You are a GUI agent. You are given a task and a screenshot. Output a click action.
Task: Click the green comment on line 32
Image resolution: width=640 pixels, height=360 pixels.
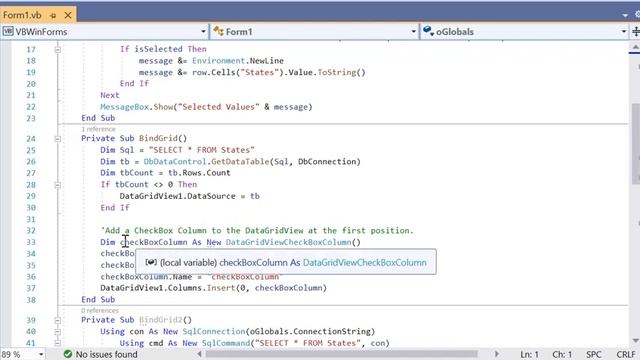pos(257,231)
